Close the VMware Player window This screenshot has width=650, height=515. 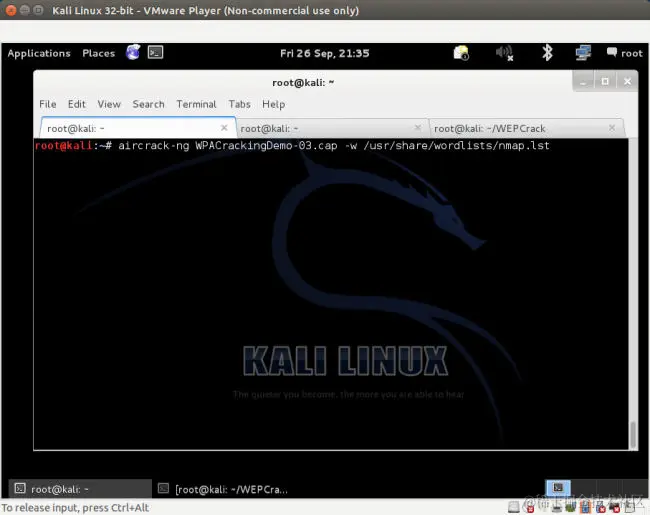point(11,10)
